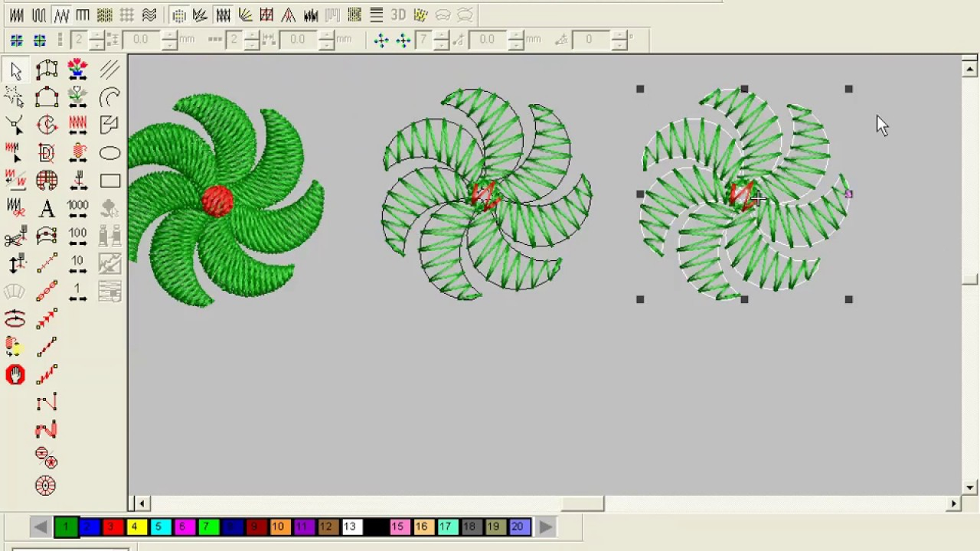Select the arrow selection tool
The image size is (980, 551).
point(15,70)
